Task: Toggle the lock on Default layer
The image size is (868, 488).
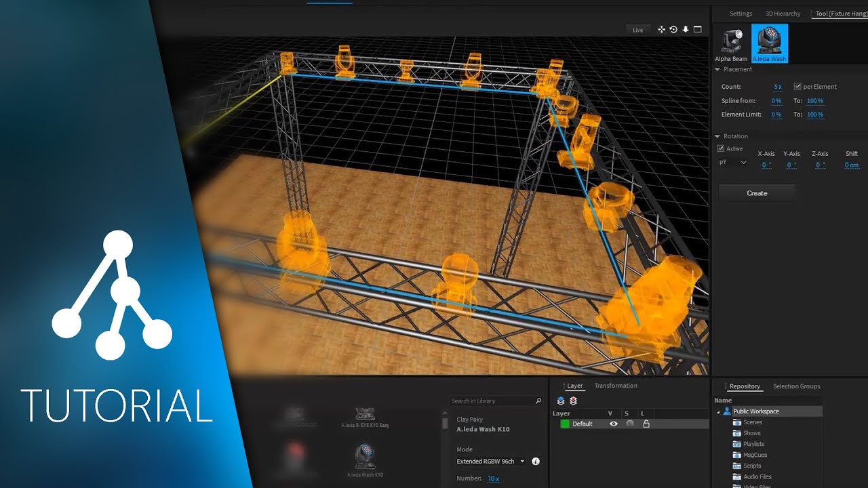Action: pos(646,424)
